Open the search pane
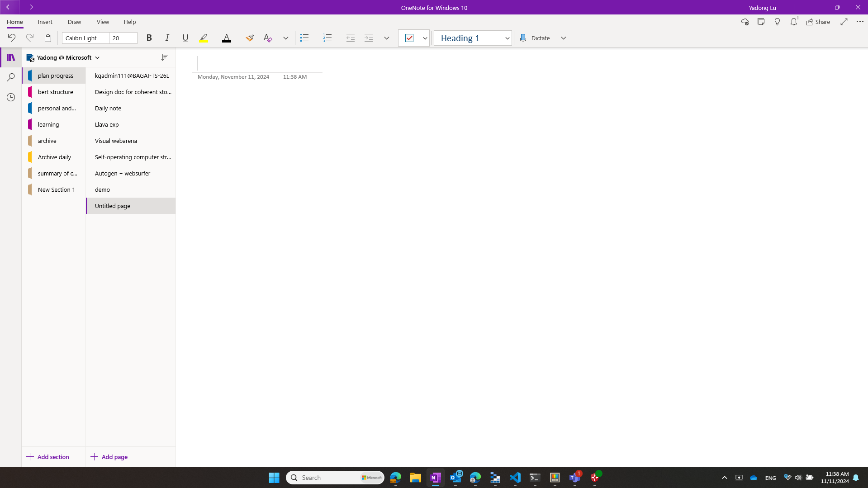This screenshot has width=868, height=488. [x=11, y=77]
